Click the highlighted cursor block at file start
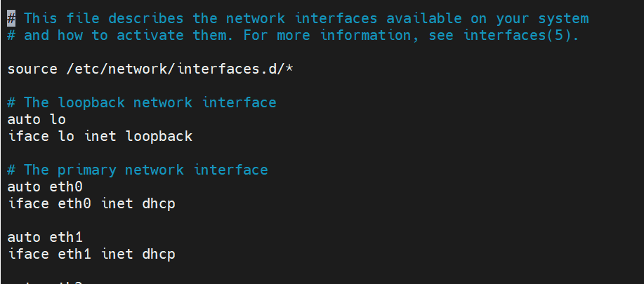Screen dimensions: 644x284 coord(11,18)
